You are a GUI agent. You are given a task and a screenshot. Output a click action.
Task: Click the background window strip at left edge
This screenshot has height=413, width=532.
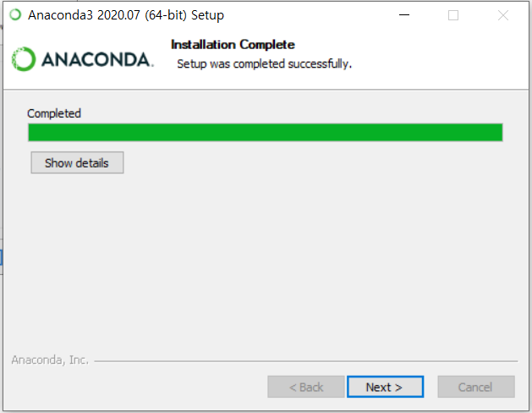pyautogui.click(x=2, y=204)
